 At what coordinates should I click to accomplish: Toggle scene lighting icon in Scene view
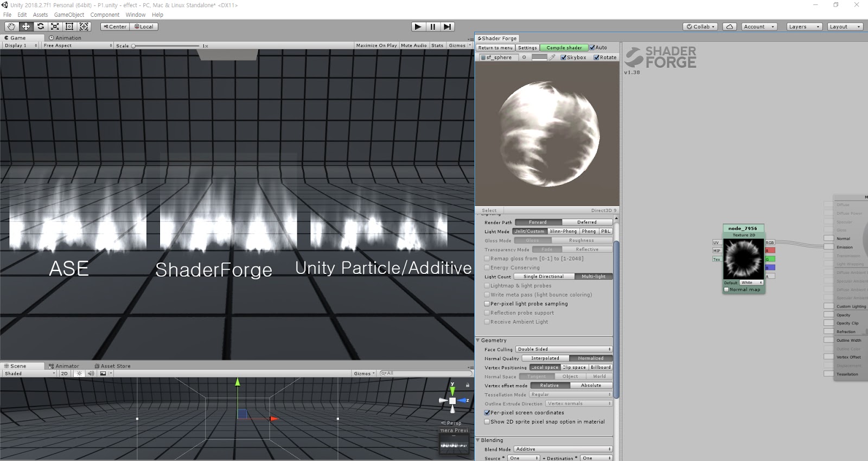click(80, 374)
